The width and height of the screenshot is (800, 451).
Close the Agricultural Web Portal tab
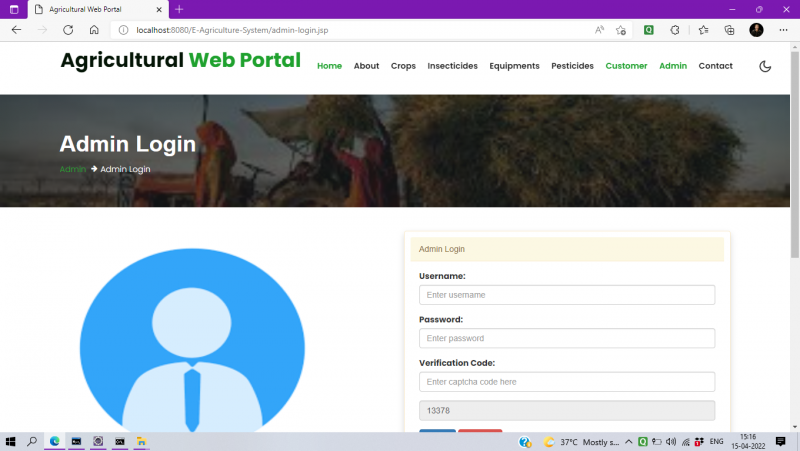[159, 9]
